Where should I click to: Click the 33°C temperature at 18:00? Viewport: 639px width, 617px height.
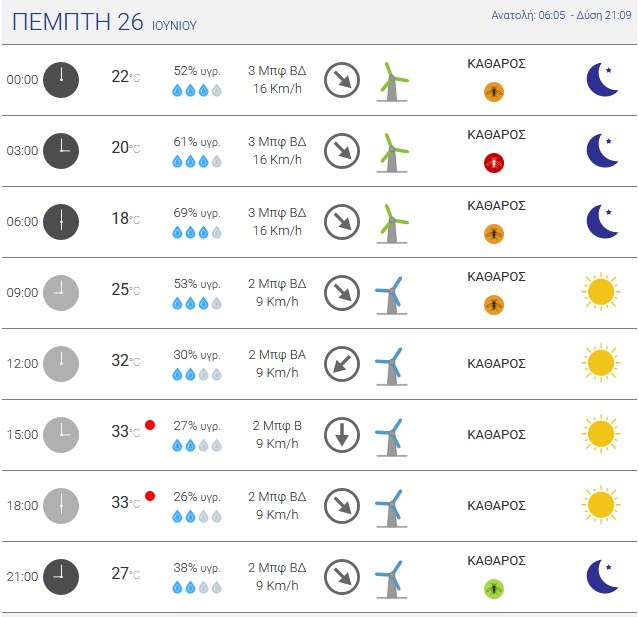click(x=126, y=502)
